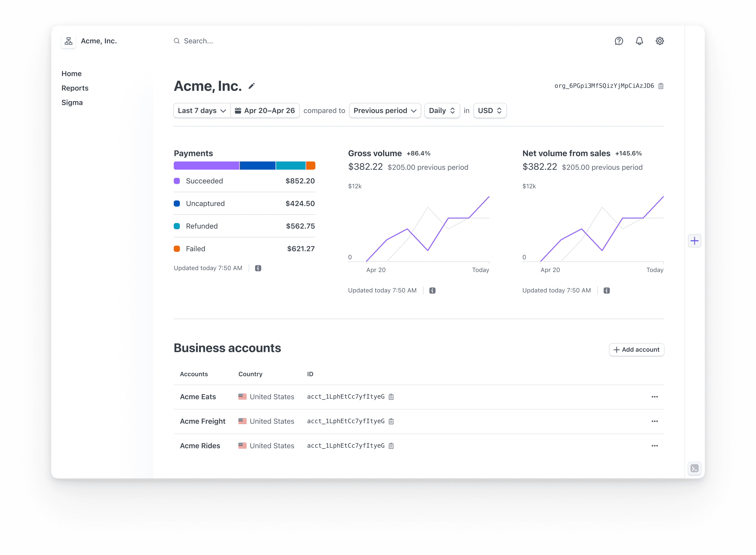Screen dimensions: 756x555
Task: Click the Gross volume info icon
Action: (x=432, y=291)
